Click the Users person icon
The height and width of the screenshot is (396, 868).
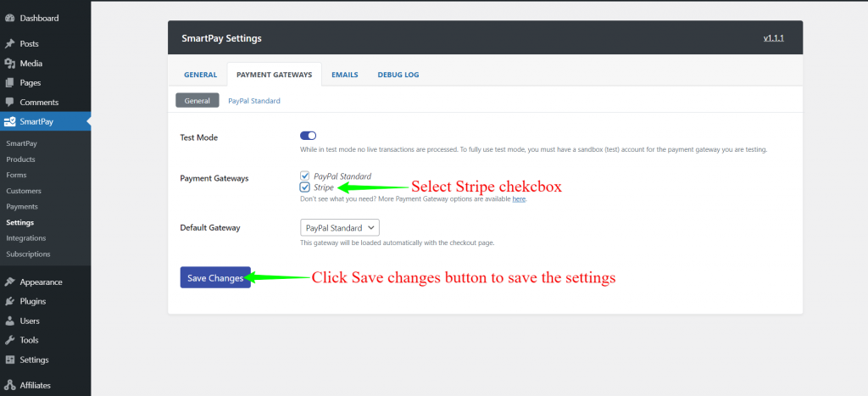tap(9, 321)
